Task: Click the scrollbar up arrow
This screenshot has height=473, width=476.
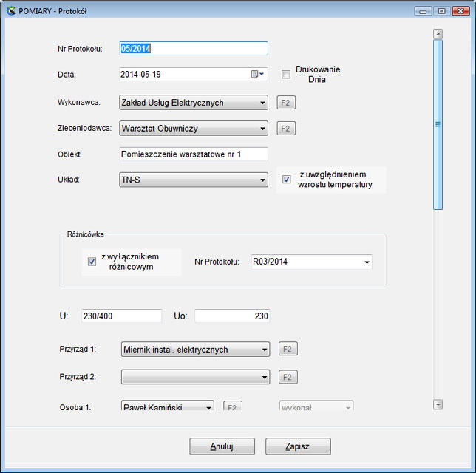Action: point(438,34)
